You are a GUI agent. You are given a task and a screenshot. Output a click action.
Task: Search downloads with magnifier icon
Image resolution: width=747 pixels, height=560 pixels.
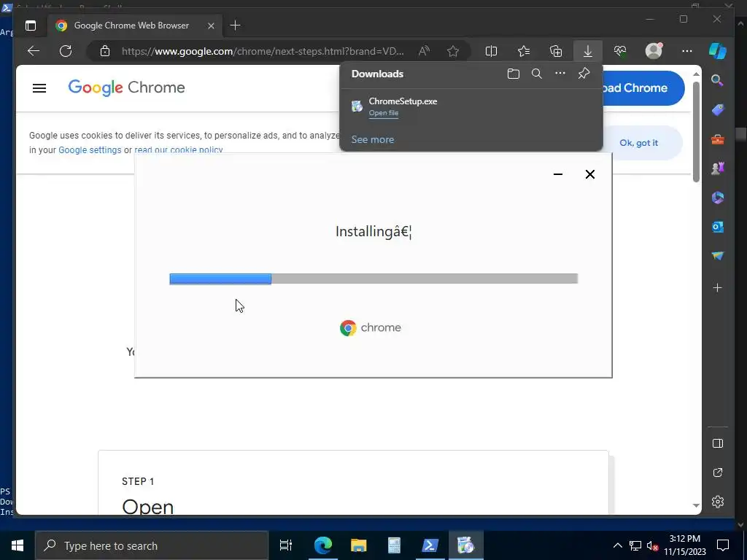click(x=537, y=74)
